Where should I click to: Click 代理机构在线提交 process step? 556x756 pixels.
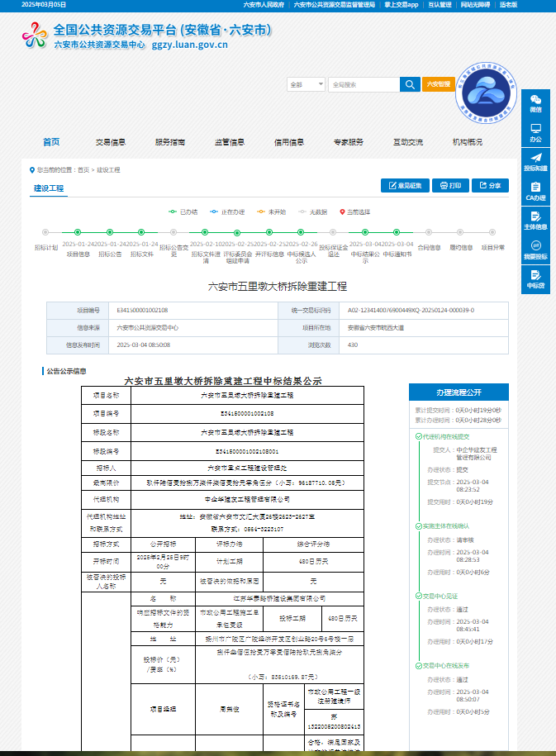[446, 436]
